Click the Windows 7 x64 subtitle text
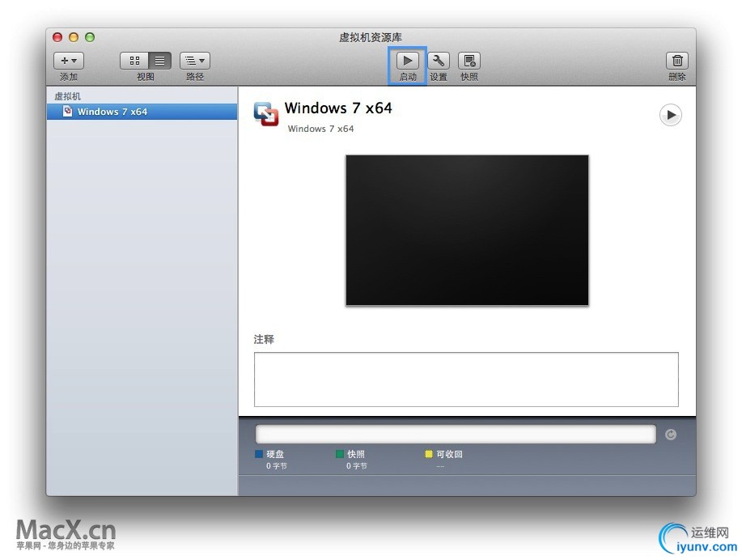 321,129
